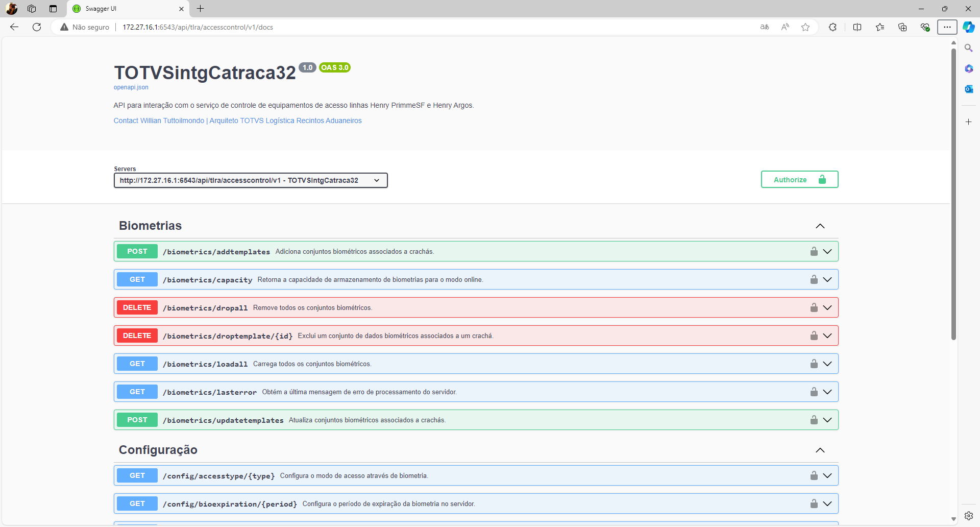Open Browser Essentials heart icon
The height and width of the screenshot is (527, 980).
point(925,27)
